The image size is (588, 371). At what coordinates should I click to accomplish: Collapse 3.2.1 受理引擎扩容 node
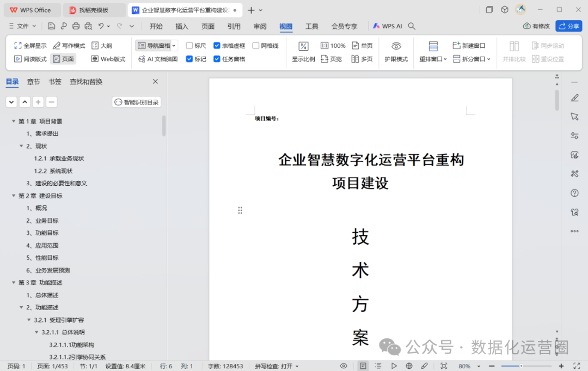tap(29, 320)
